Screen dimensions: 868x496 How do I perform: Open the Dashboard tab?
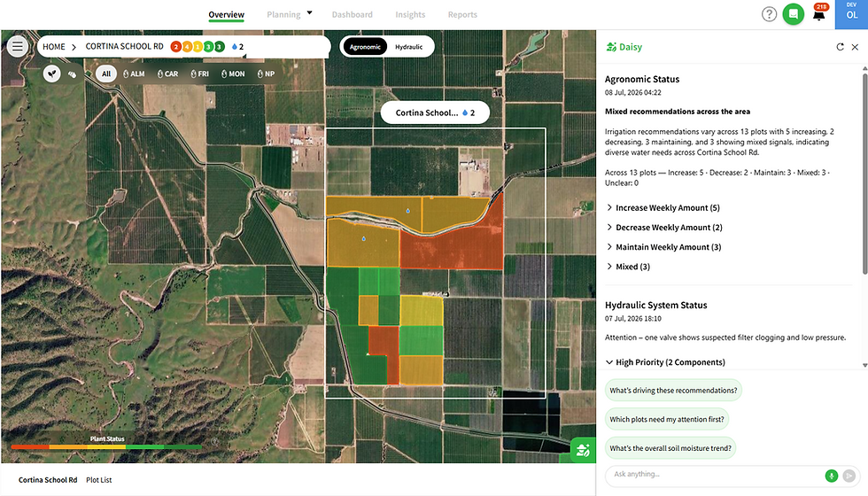(x=353, y=15)
